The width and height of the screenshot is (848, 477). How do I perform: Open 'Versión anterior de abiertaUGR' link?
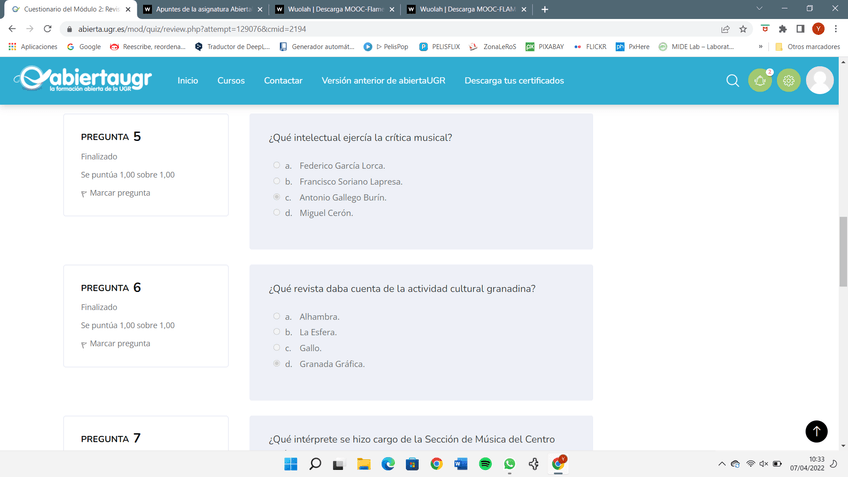click(x=383, y=81)
